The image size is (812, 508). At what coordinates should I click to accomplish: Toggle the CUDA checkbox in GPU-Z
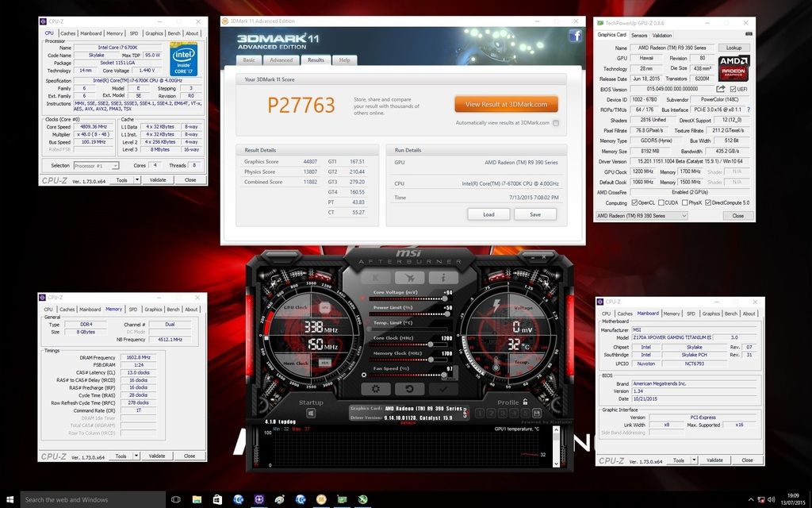coord(661,202)
